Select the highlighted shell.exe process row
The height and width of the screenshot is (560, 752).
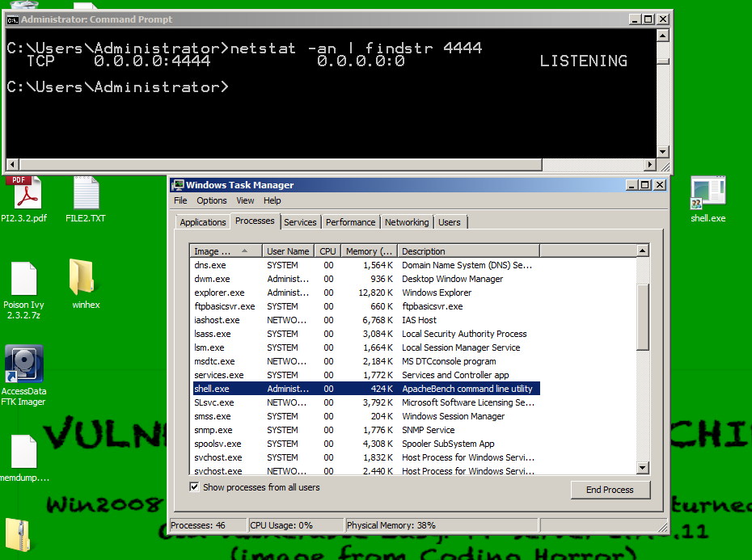(x=366, y=389)
